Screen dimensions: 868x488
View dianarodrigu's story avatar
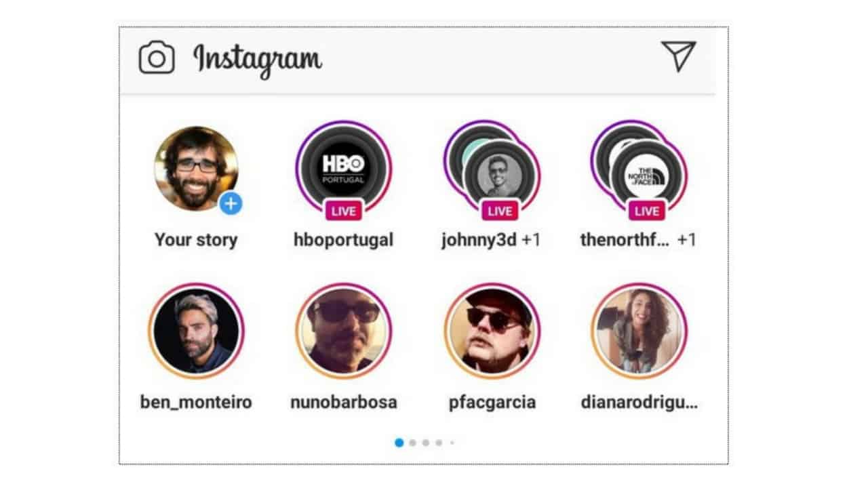(639, 331)
